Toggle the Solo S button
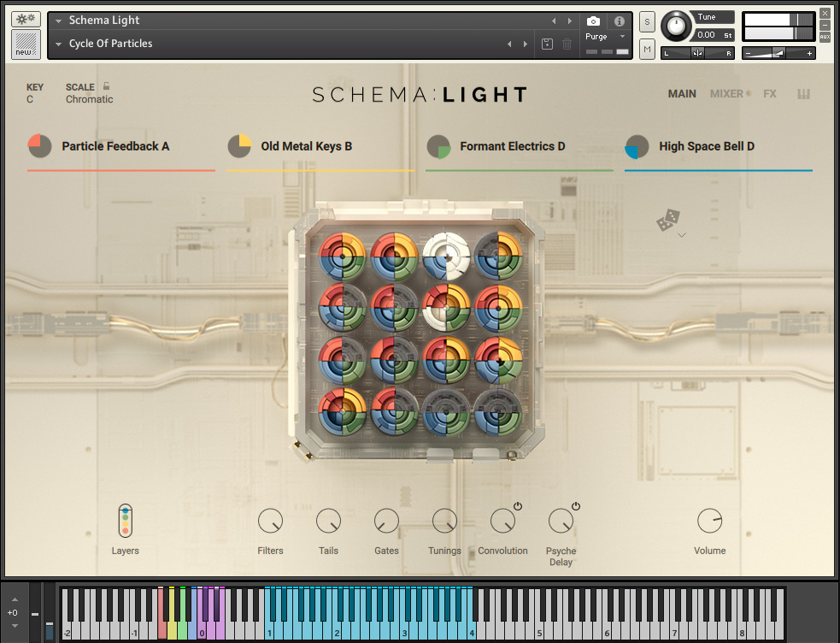Viewport: 840px width, 643px height. click(x=647, y=22)
